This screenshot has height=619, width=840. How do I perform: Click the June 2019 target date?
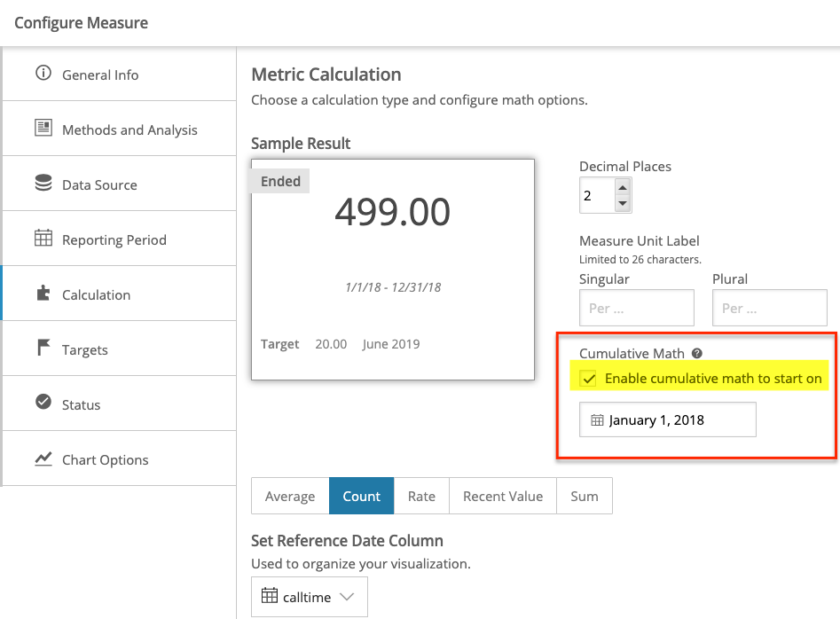391,344
